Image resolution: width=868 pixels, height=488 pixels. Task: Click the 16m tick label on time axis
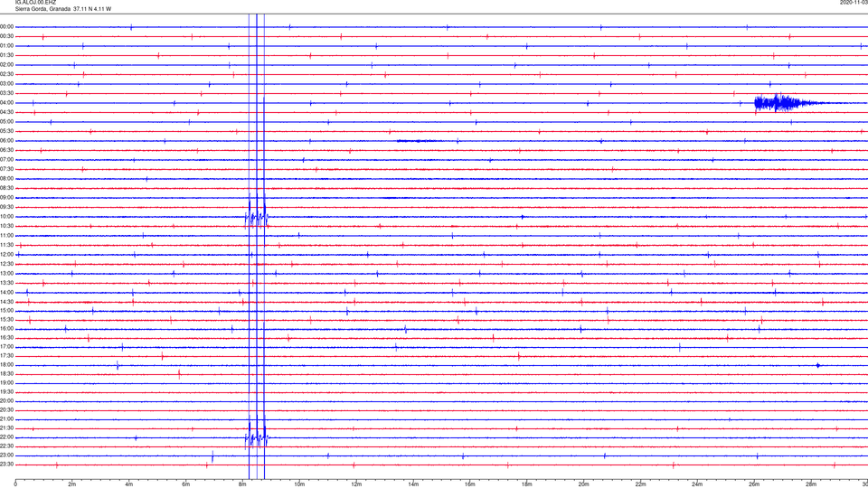[470, 484]
